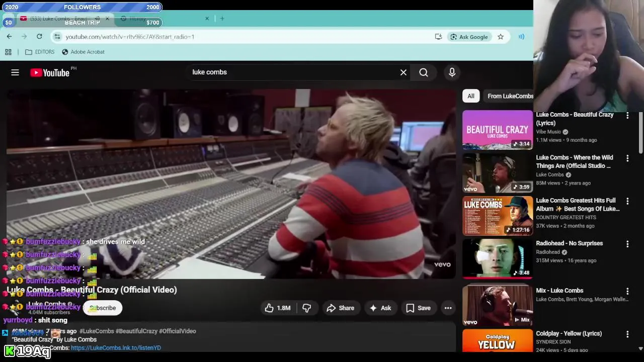Click the video player to pause playback

coord(231,184)
